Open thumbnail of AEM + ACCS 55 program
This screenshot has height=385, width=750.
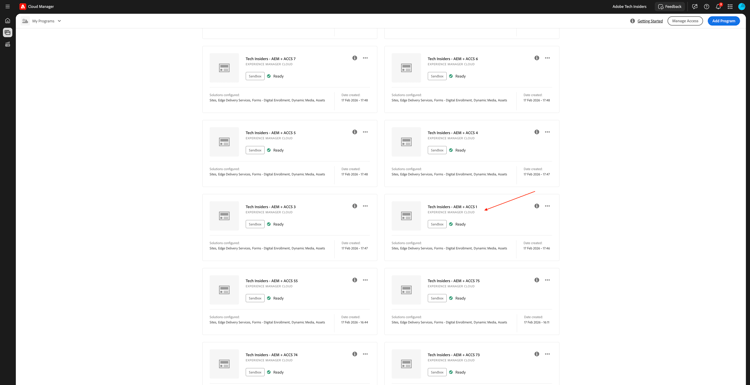[x=224, y=290]
